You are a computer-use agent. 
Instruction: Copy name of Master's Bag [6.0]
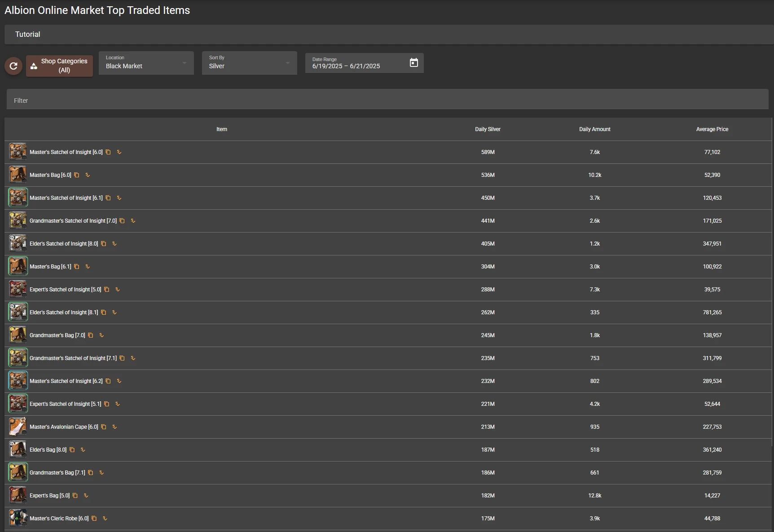77,175
